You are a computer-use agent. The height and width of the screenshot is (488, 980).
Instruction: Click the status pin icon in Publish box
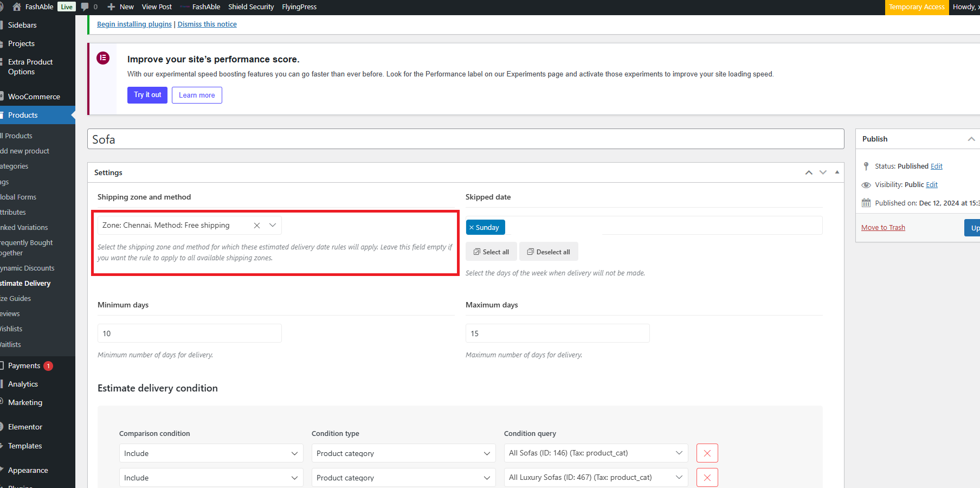(x=866, y=166)
